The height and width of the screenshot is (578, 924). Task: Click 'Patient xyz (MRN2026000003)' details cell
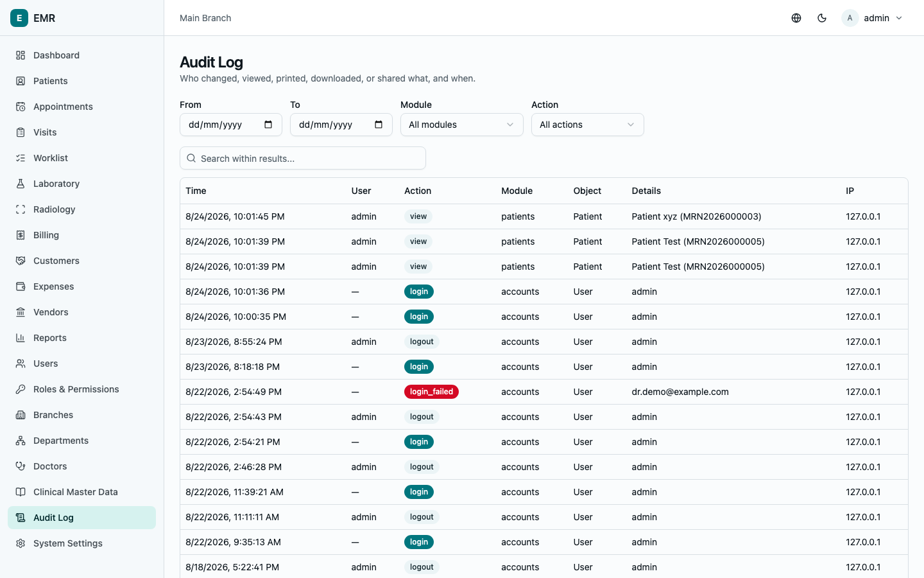[696, 216]
